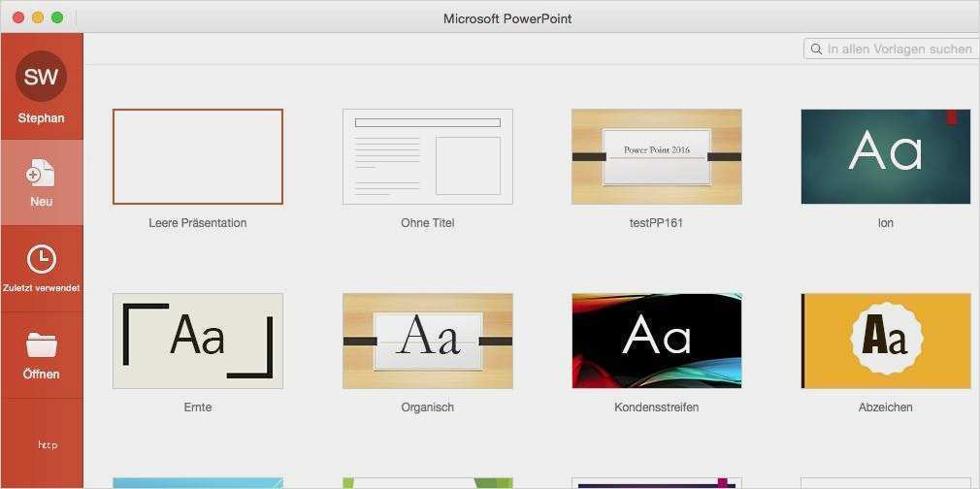The image size is (980, 489).
Task: Select the Neu new document icon
Action: tap(41, 174)
